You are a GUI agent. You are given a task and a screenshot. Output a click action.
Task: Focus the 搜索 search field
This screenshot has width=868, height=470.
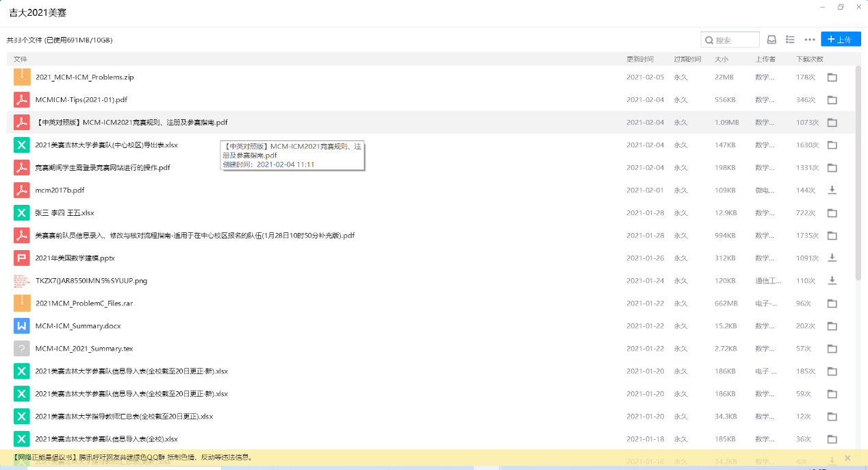[736, 40]
